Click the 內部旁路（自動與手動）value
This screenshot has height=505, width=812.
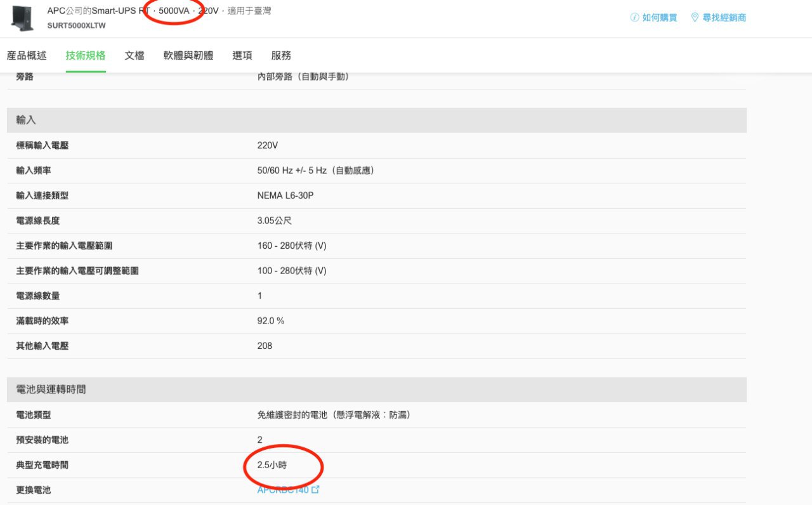click(x=303, y=77)
